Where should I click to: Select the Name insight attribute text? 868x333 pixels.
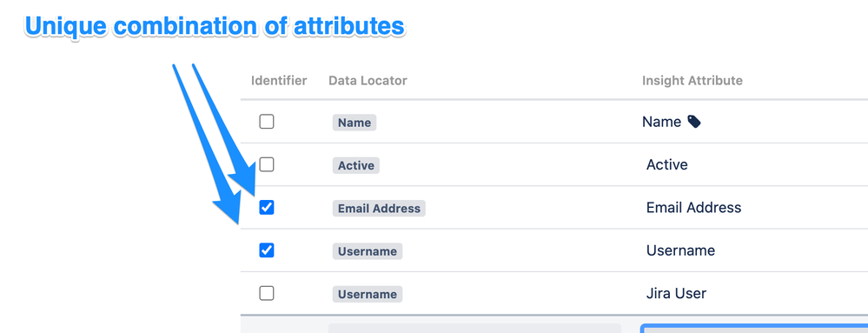pos(661,122)
